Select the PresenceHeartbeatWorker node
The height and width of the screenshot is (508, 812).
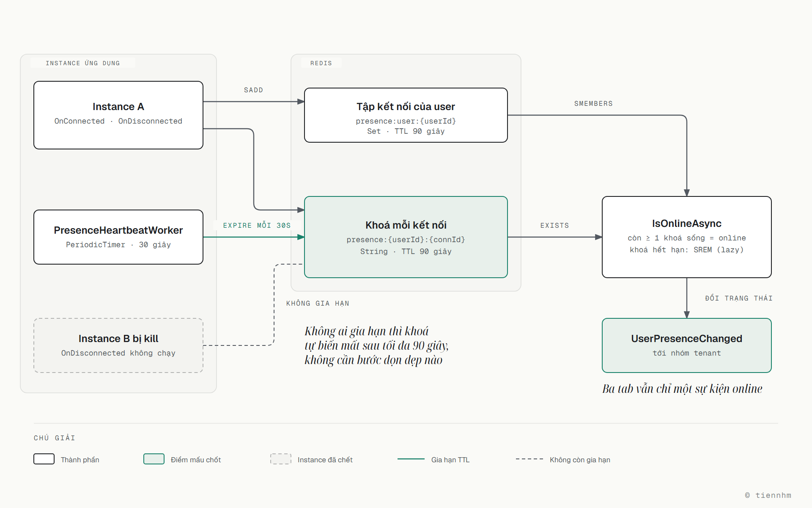tap(118, 237)
